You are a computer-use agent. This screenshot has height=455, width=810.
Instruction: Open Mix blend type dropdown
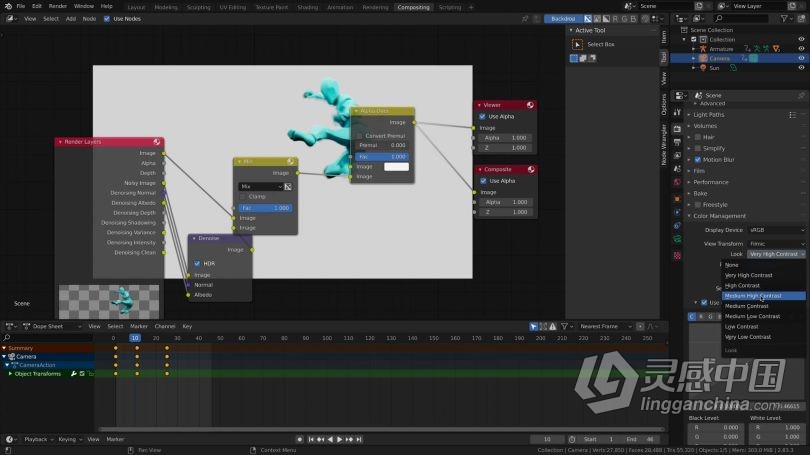click(261, 186)
